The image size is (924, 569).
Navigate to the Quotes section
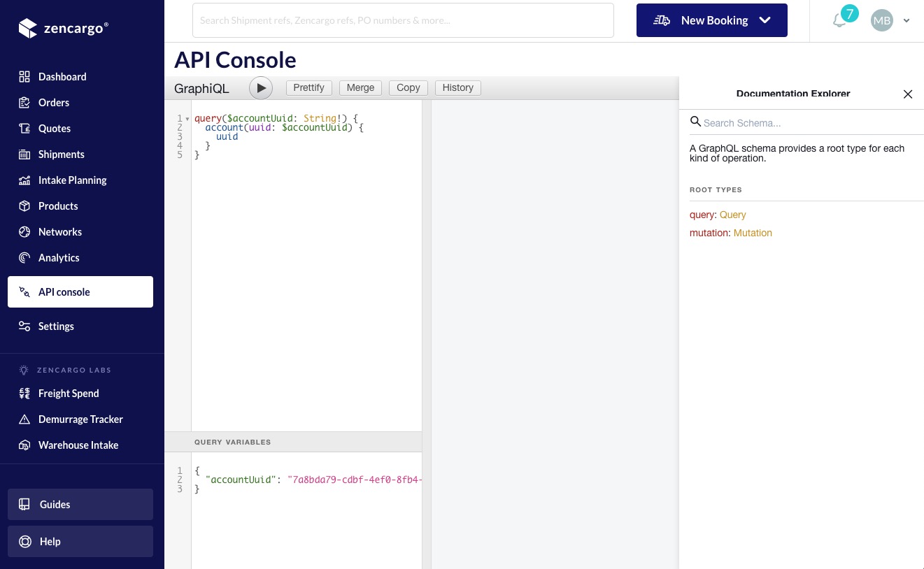point(54,128)
